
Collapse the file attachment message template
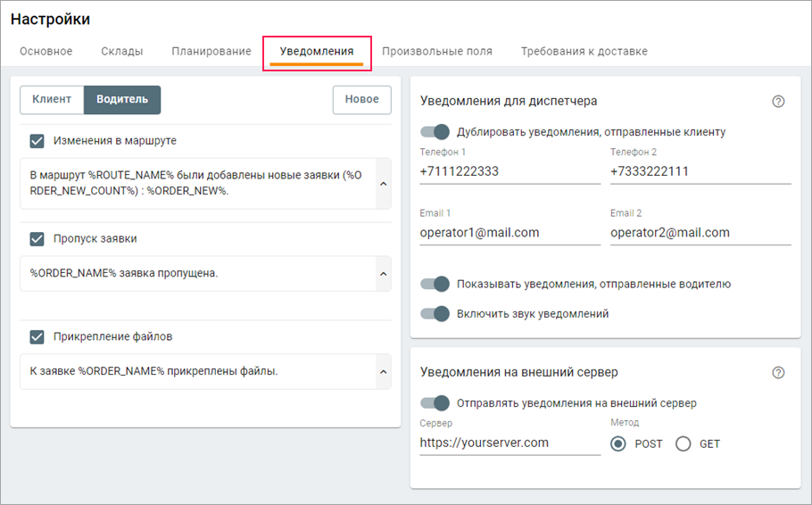pyautogui.click(x=383, y=372)
